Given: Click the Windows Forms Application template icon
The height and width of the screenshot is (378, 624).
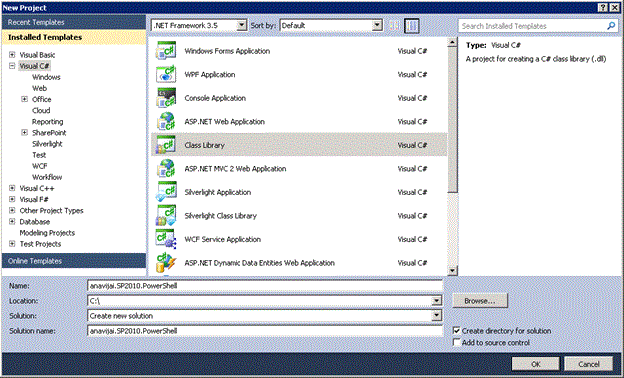Looking at the screenshot, I should 166,51.
